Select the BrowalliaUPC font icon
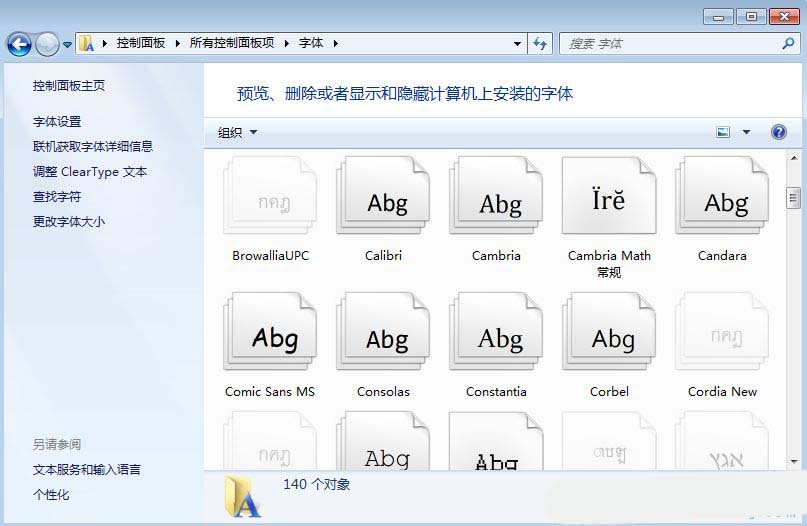 [270, 196]
